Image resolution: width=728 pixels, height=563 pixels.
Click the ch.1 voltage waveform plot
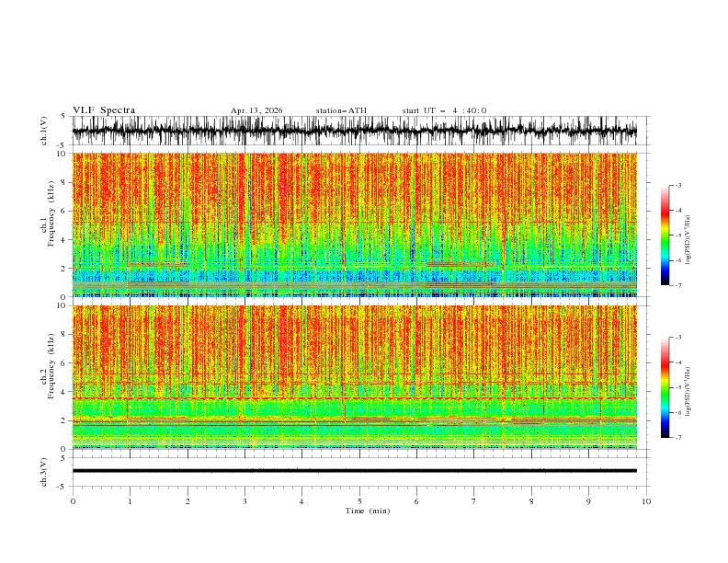click(355, 131)
